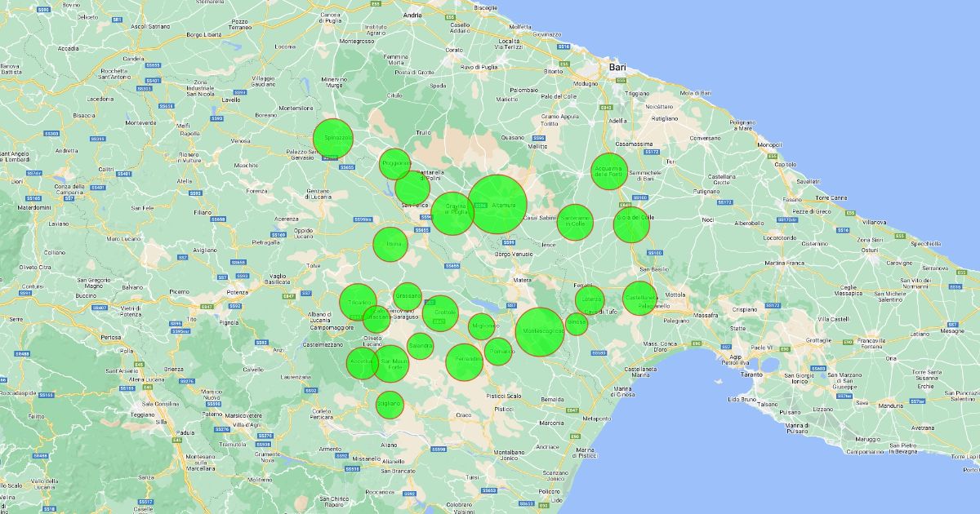
Task: Click the Mola di Bari label
Action: click(x=696, y=94)
